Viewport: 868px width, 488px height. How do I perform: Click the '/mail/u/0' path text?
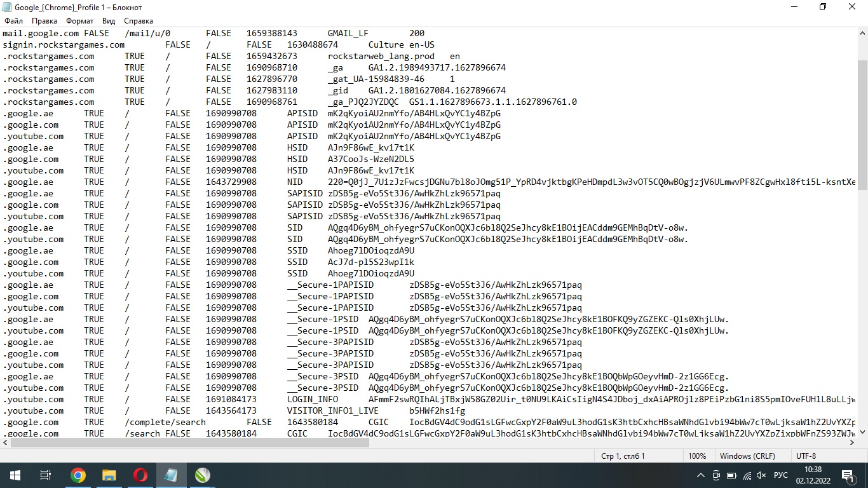(147, 33)
